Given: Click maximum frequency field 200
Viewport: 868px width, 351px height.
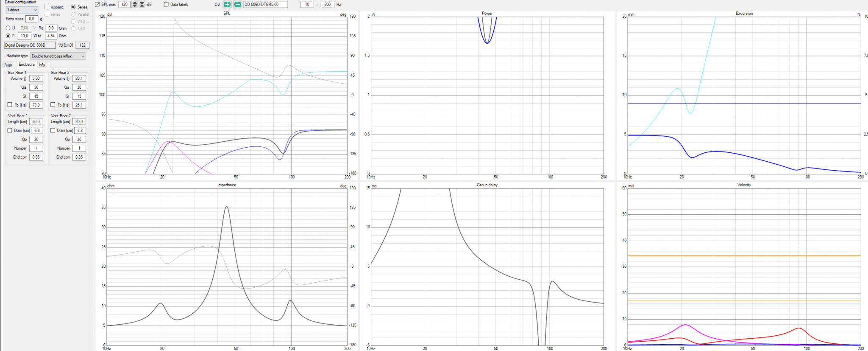Looking at the screenshot, I should (x=327, y=4).
